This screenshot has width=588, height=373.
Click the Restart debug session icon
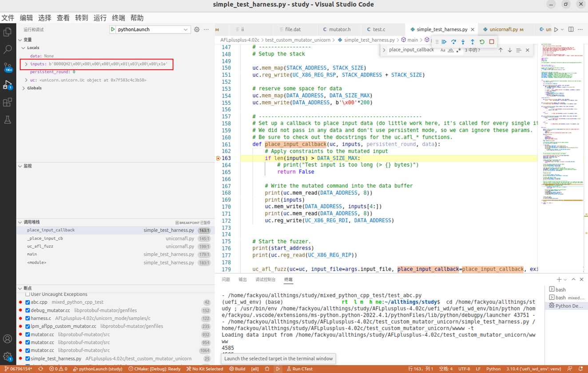click(x=482, y=41)
